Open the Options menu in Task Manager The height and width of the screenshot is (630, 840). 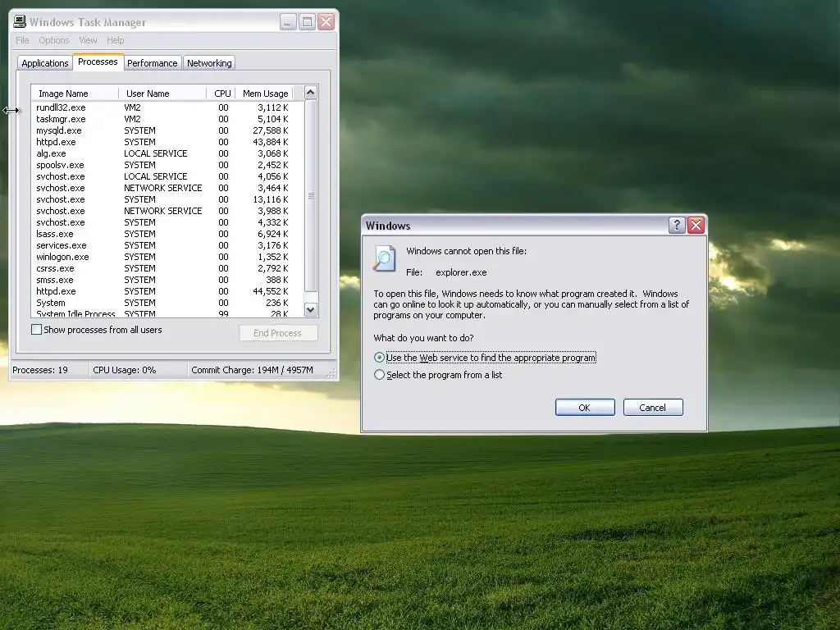point(54,40)
